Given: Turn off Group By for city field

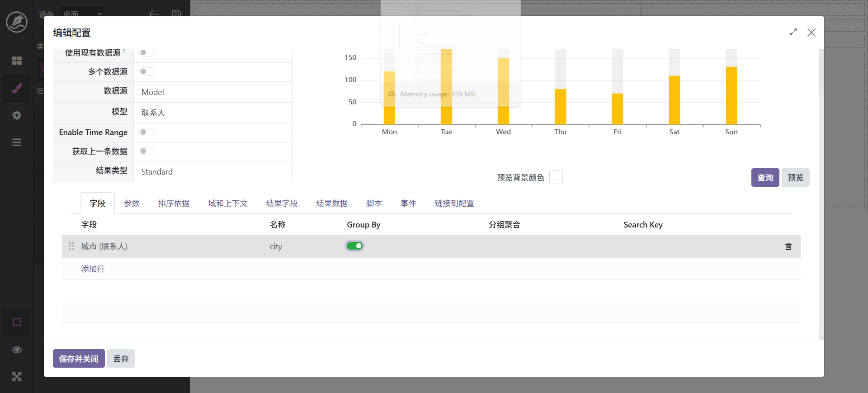Looking at the screenshot, I should click(x=354, y=246).
